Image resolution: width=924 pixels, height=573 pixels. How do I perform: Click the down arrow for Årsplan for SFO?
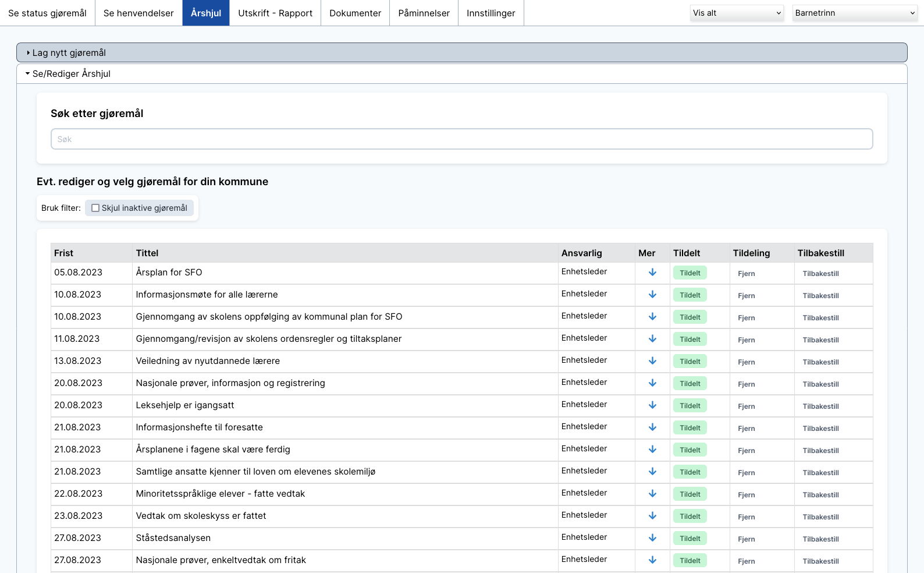click(652, 273)
